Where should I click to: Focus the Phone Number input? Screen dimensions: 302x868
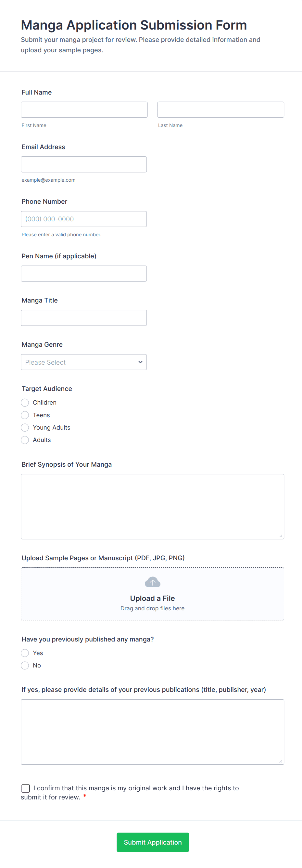point(83,219)
